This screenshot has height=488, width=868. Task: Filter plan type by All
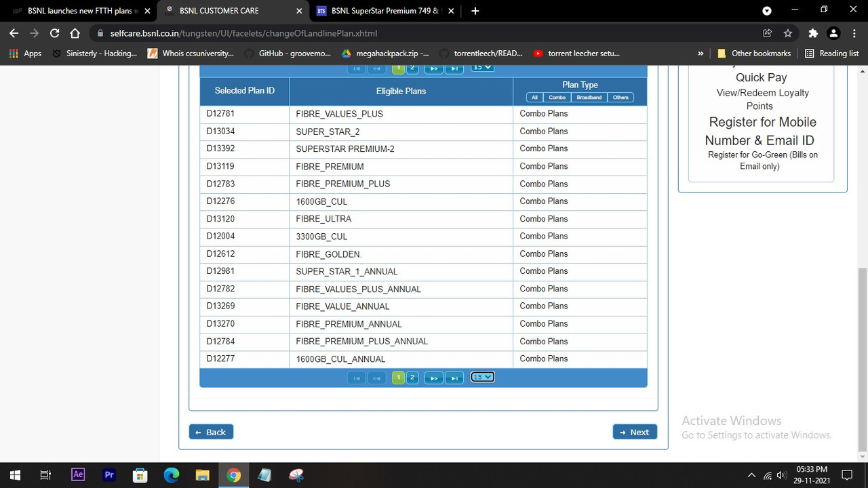tap(534, 98)
